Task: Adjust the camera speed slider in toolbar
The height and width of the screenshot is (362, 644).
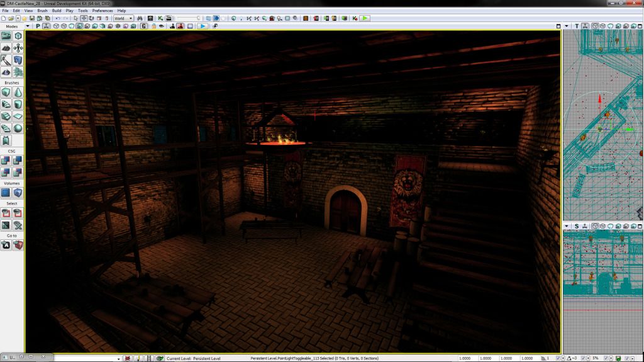Action: pos(189,18)
